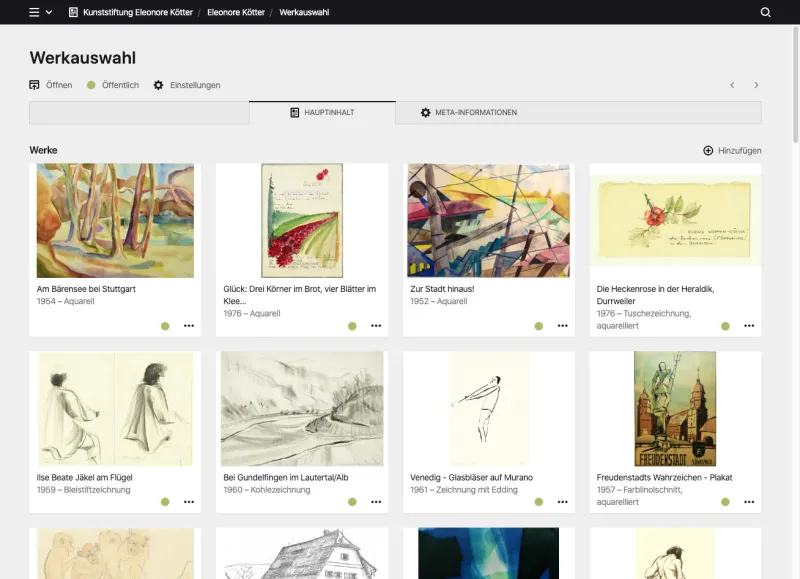Toggle visibility dot on Venedig - Glasbläser work

(537, 501)
